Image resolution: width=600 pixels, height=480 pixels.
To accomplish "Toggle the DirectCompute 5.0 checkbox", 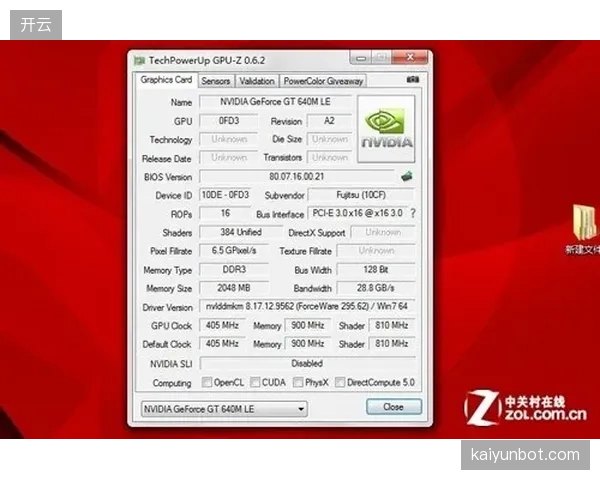I will pyautogui.click(x=340, y=382).
